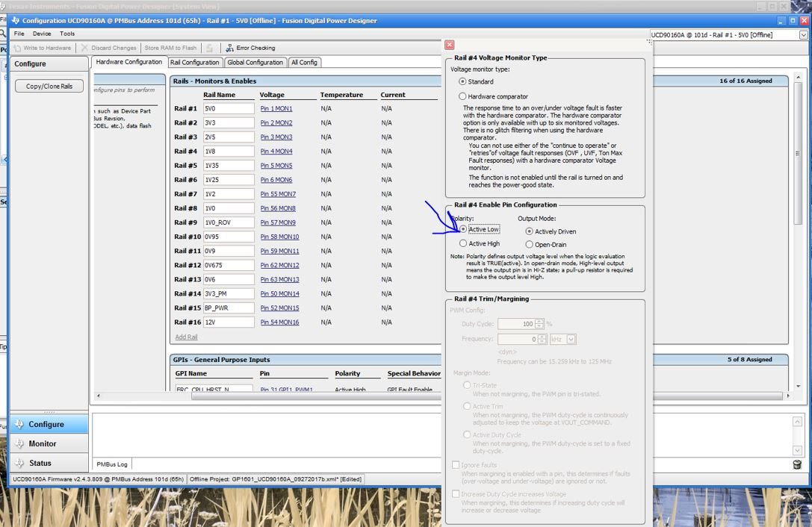Open Pin 55 MON7 voltage link
The height and width of the screenshot is (527, 812).
(x=278, y=194)
